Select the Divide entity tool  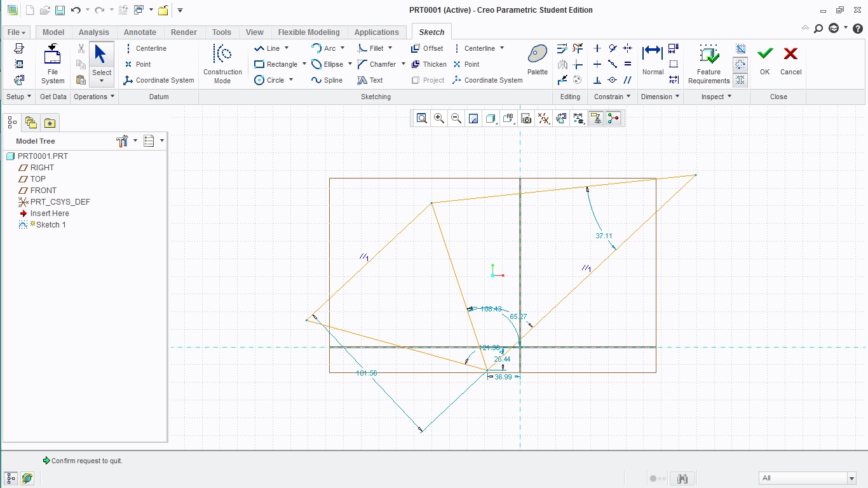point(562,80)
